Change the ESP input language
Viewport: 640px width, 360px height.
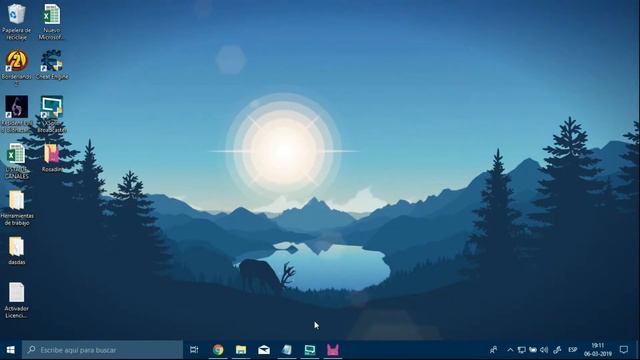(573, 350)
